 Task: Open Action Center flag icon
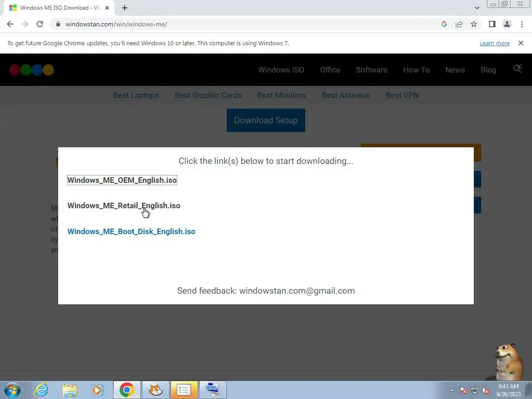463,391
